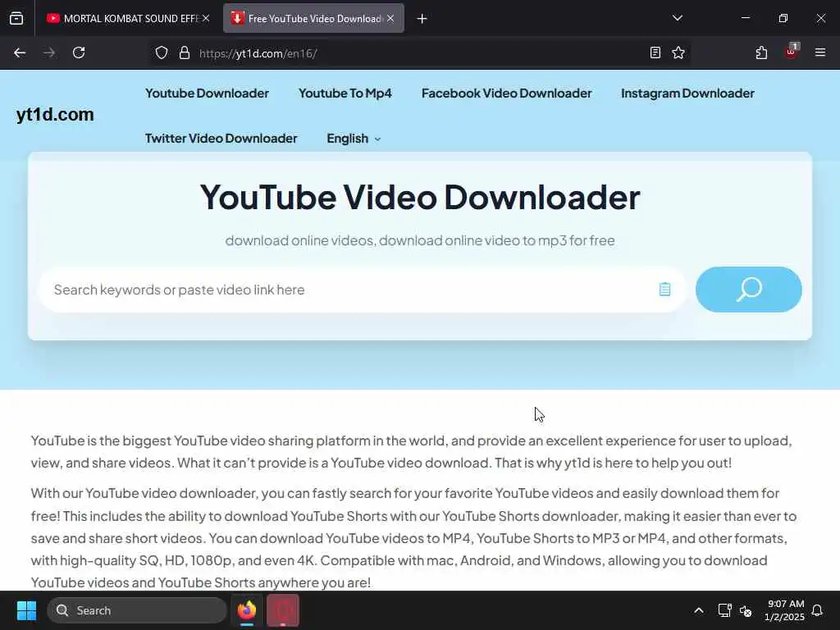Open the clock showing 9:07 AM
840x630 pixels.
(784, 610)
